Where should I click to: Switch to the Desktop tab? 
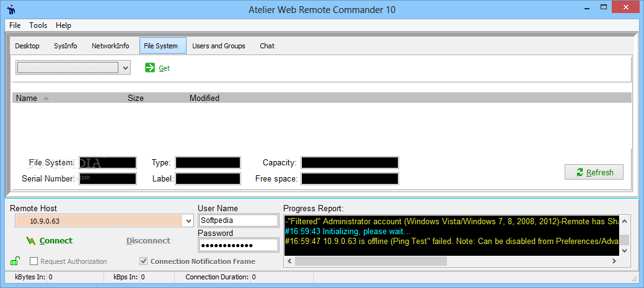coord(27,46)
